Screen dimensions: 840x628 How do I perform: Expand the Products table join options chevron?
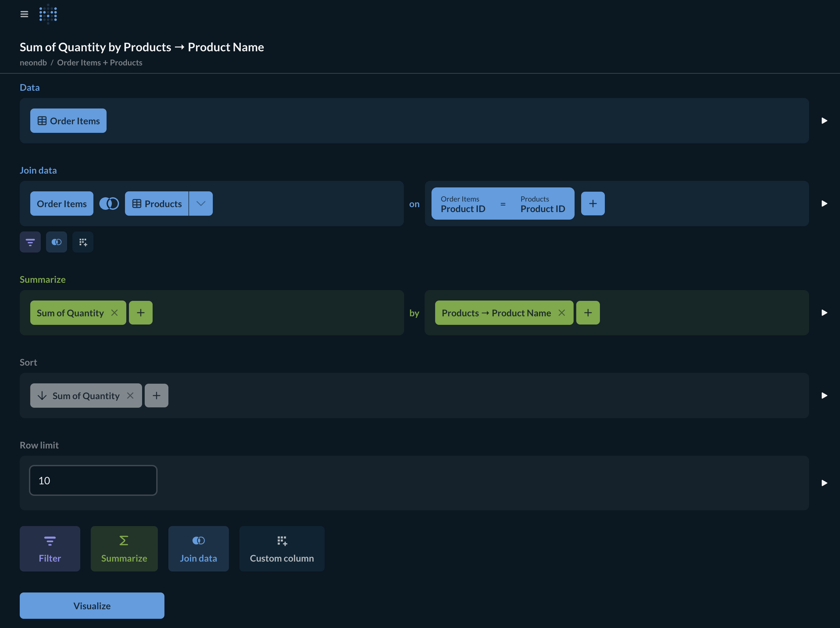201,204
